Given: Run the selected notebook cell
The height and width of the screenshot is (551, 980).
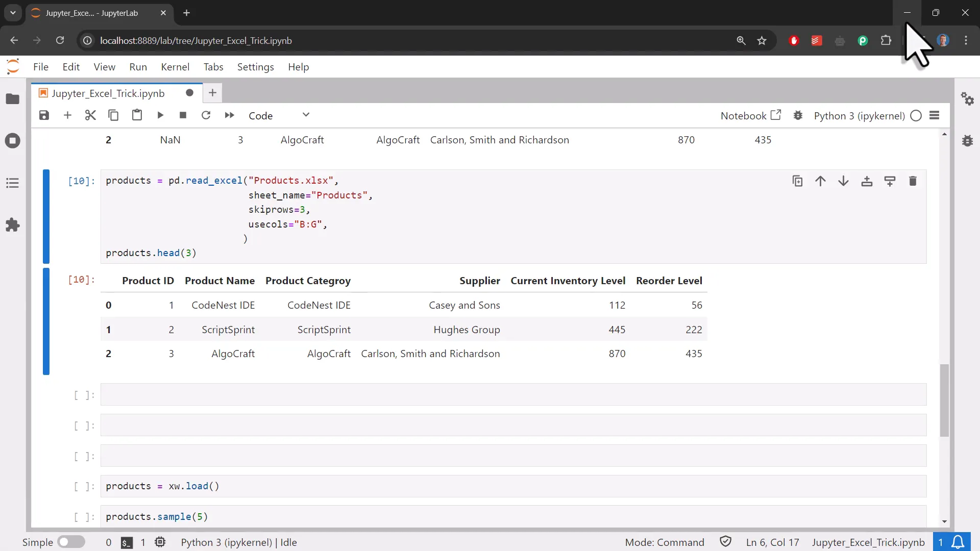Looking at the screenshot, I should pos(160,115).
